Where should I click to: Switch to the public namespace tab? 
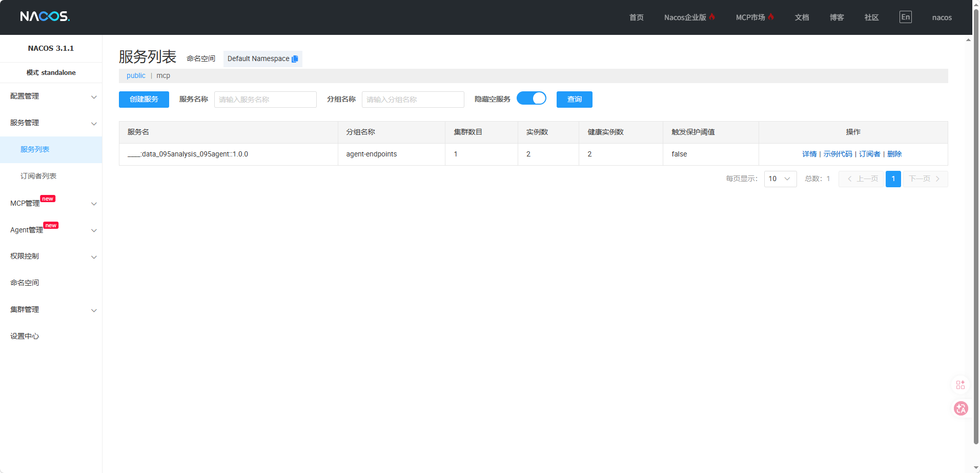[x=136, y=75]
